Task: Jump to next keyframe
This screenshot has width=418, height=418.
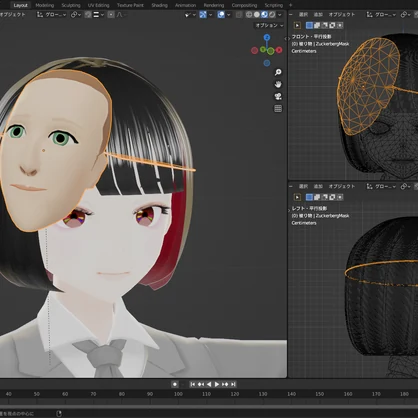Action: tap(225, 384)
